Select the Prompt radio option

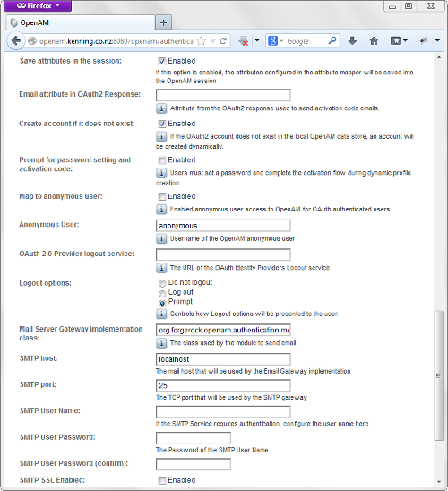(x=162, y=303)
